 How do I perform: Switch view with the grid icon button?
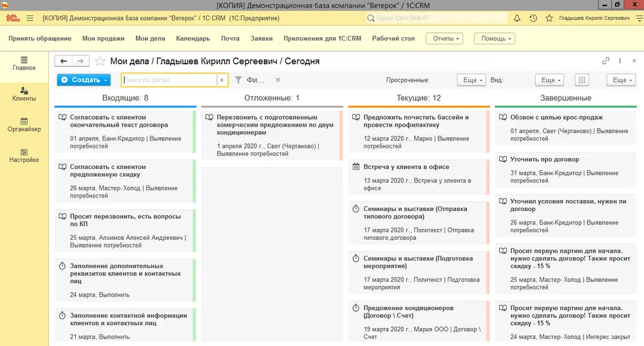(x=582, y=80)
